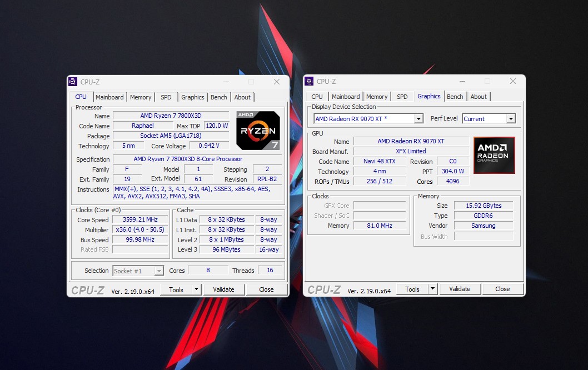The height and width of the screenshot is (370, 588).
Task: Minimize the left CPU-Z window
Action: [226, 82]
